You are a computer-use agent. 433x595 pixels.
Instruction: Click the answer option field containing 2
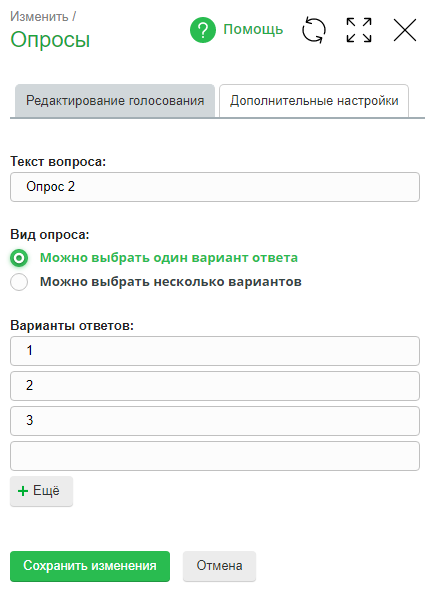click(x=215, y=386)
